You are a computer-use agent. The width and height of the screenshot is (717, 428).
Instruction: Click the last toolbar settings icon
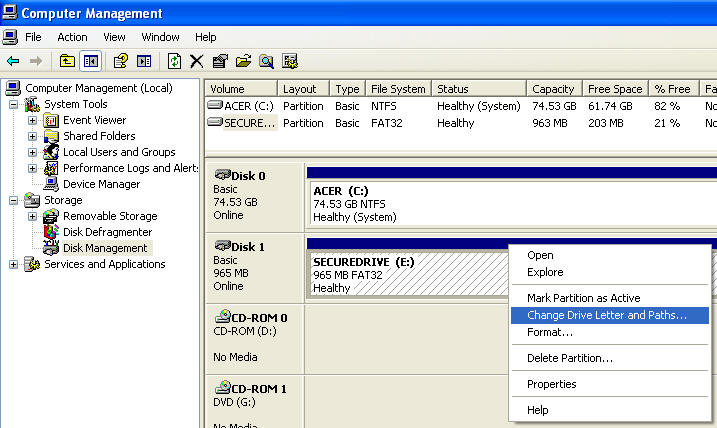tap(290, 61)
